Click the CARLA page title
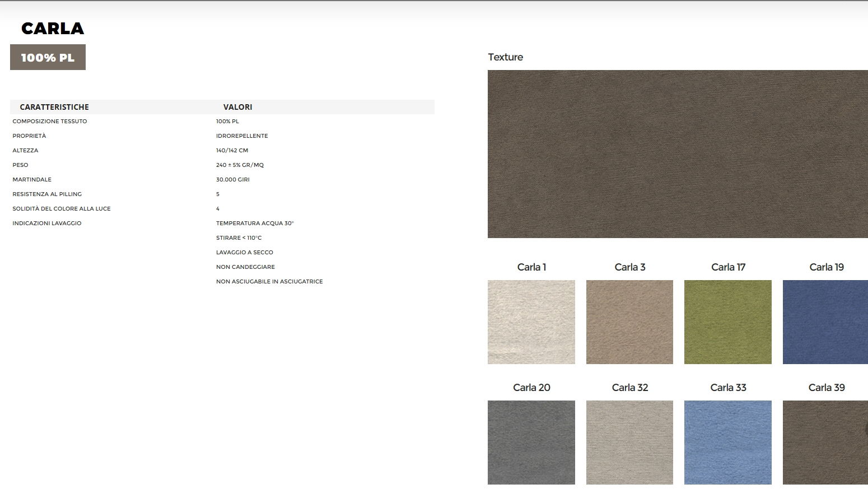 coord(53,28)
